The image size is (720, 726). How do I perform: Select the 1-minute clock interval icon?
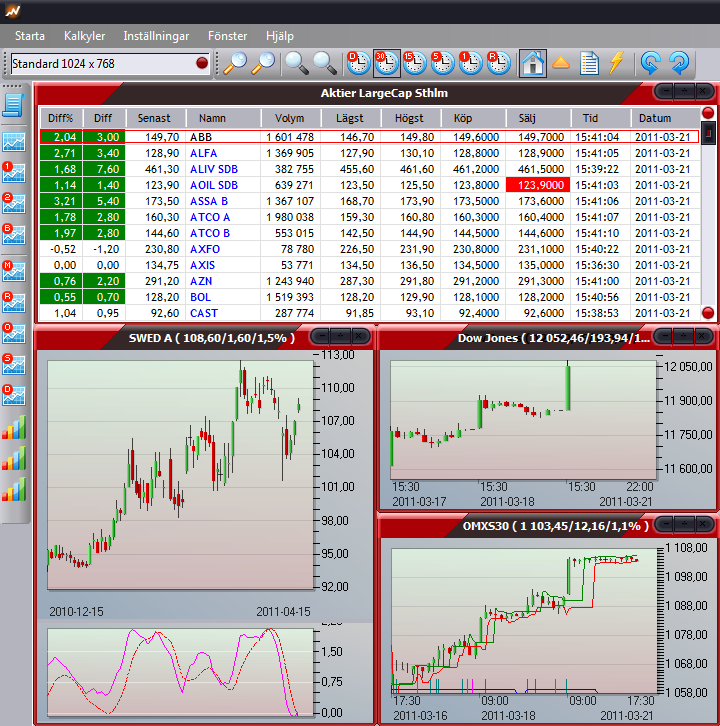(x=470, y=63)
